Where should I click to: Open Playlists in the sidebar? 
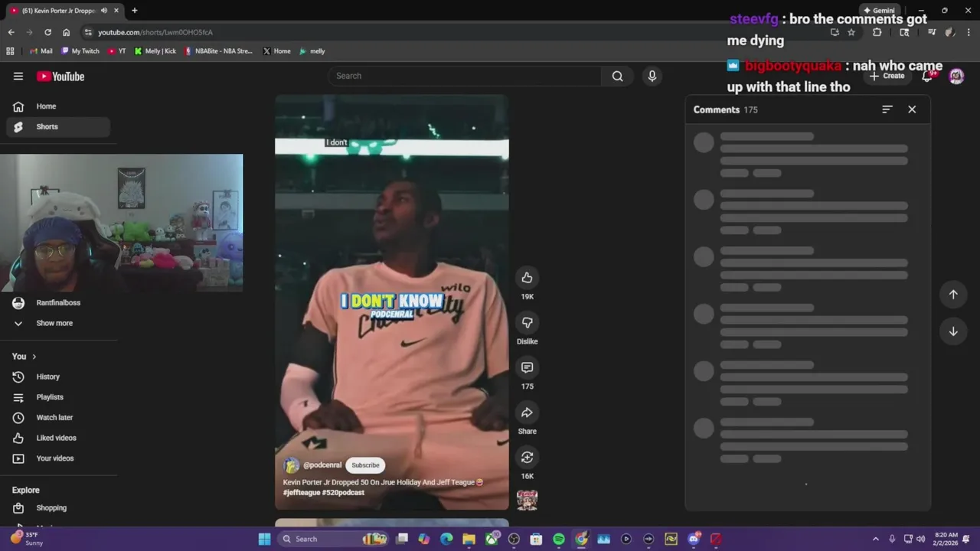coord(58,397)
